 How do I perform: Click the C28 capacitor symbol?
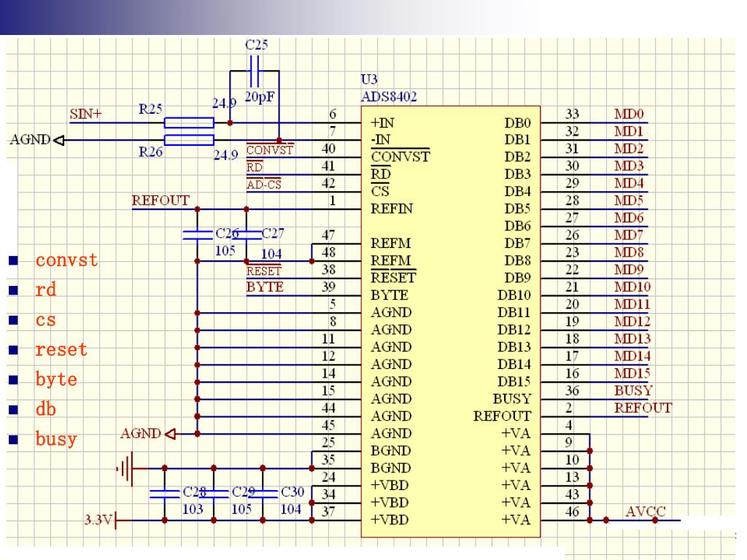click(164, 494)
